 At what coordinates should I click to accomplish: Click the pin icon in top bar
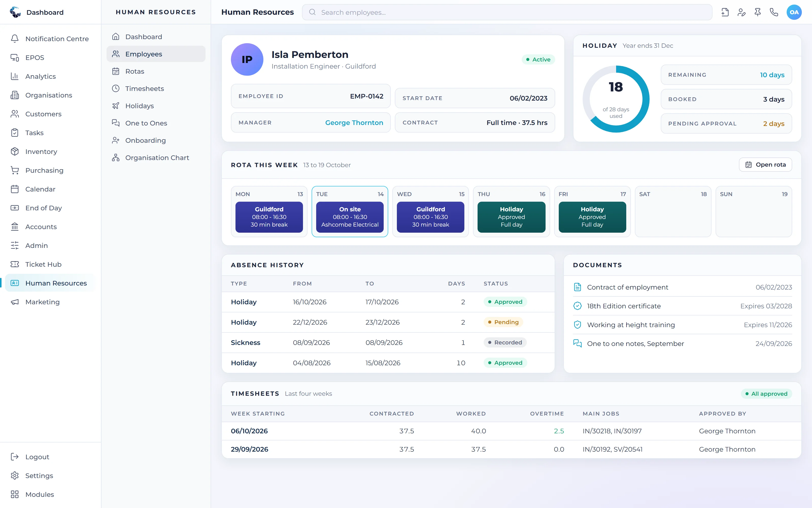coord(758,12)
